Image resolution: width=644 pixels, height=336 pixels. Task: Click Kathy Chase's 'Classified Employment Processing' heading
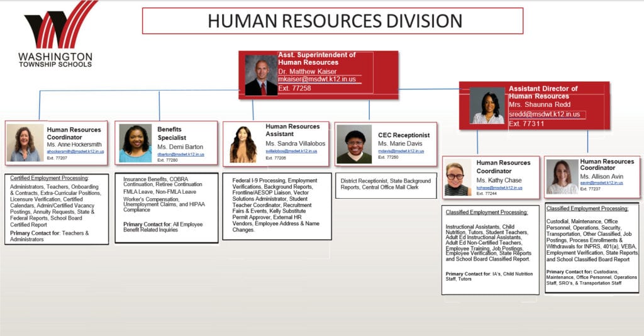click(487, 213)
